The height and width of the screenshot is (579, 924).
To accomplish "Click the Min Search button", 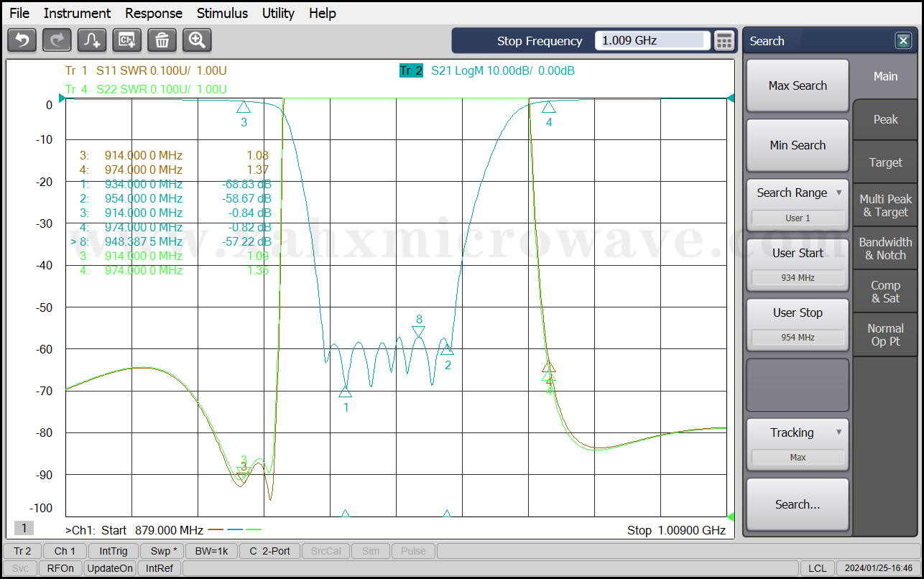I will [798, 145].
